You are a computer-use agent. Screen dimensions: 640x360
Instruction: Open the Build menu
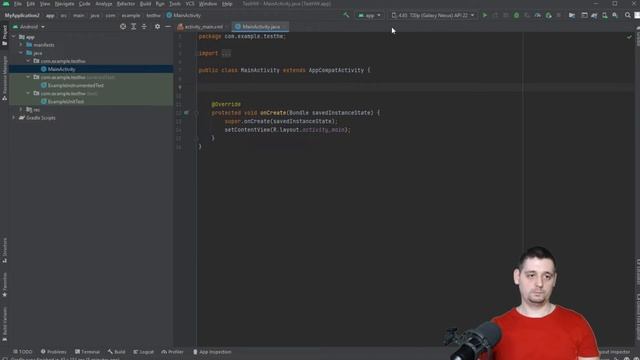[x=145, y=4]
